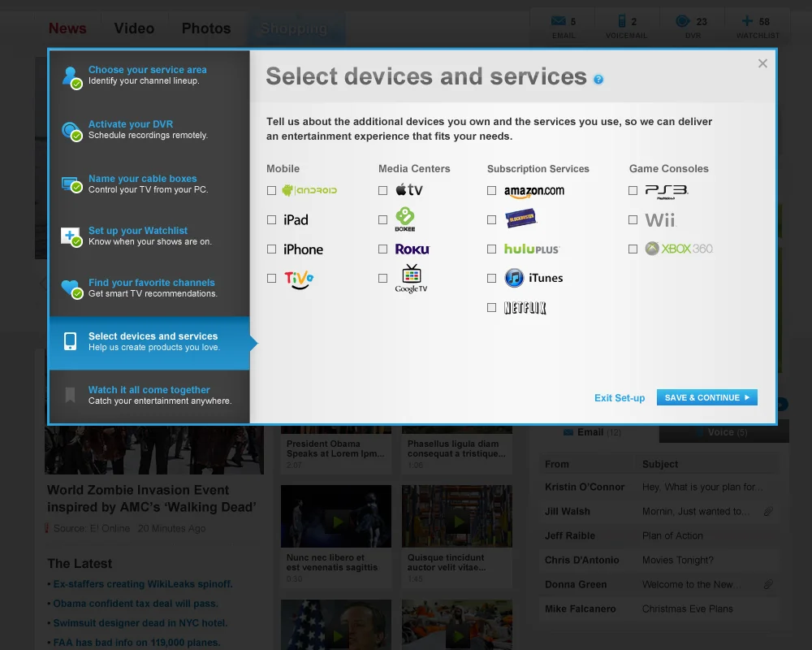The width and height of the screenshot is (812, 650).
Task: Check the Google TV checkbox
Action: point(382,279)
